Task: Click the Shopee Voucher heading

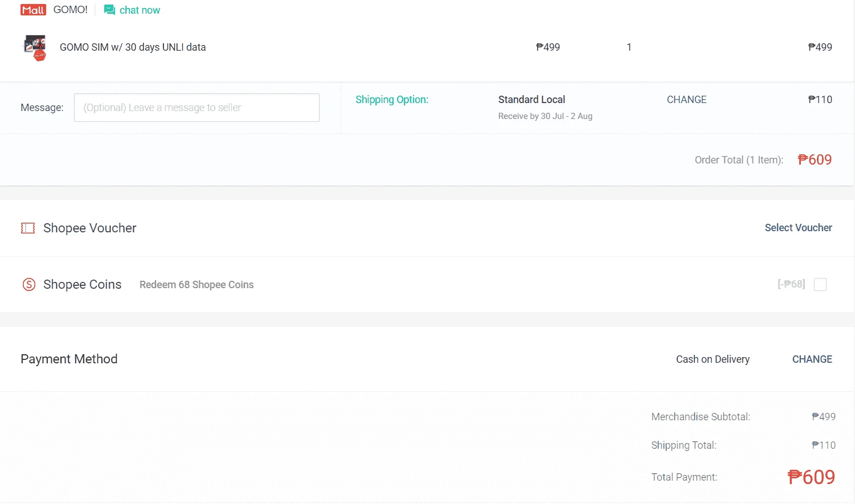Action: point(90,228)
